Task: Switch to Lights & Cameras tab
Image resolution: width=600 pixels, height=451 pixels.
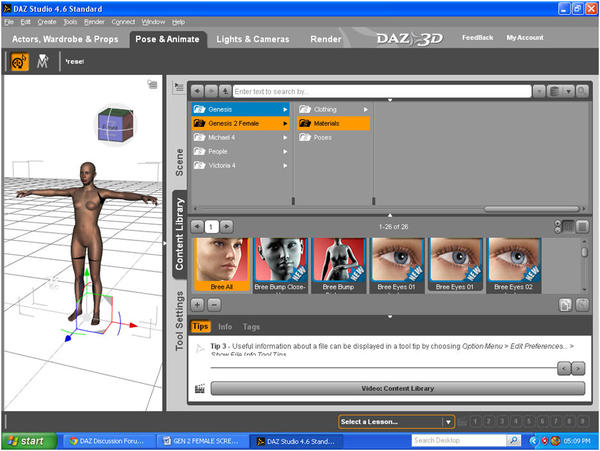Action: pos(253,39)
